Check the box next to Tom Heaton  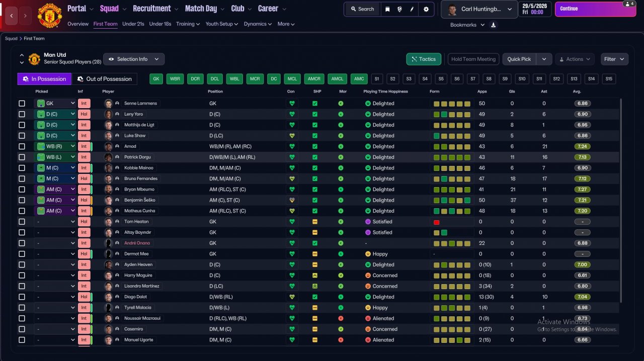click(x=22, y=222)
